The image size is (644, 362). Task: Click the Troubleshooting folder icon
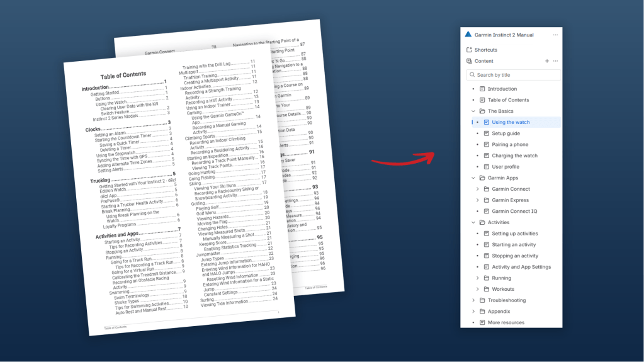pyautogui.click(x=482, y=300)
